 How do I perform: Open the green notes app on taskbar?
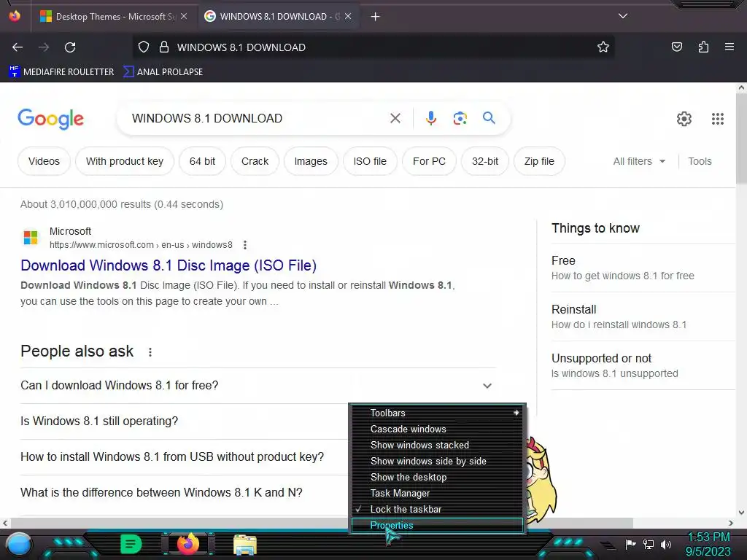coord(131,544)
